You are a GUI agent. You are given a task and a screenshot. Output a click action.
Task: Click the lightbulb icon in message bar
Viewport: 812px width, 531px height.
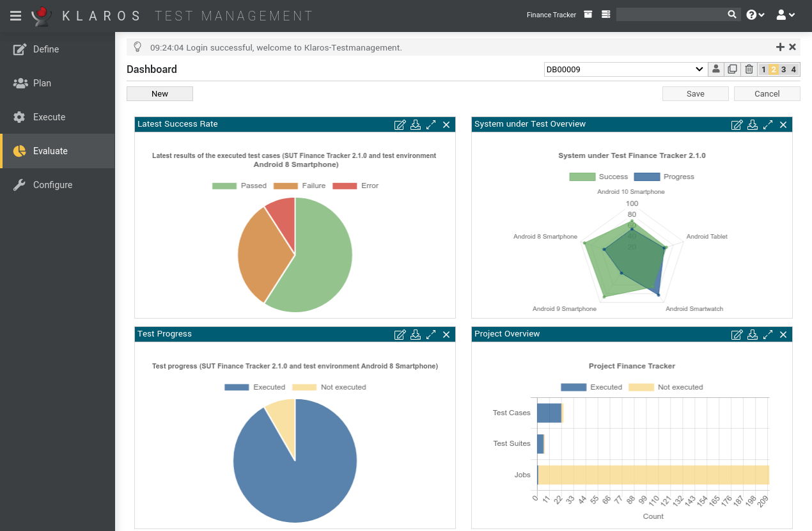pyautogui.click(x=137, y=47)
